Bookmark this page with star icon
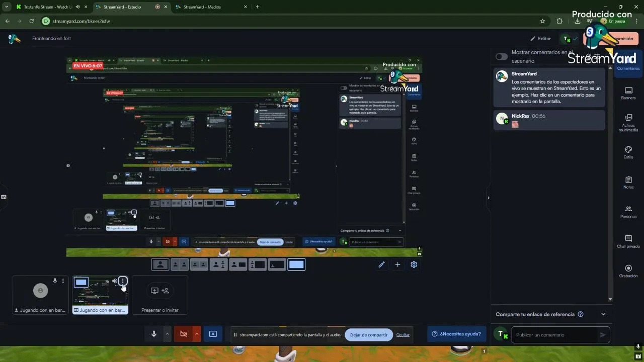Screen dimensions: 644x362 (542, 21)
